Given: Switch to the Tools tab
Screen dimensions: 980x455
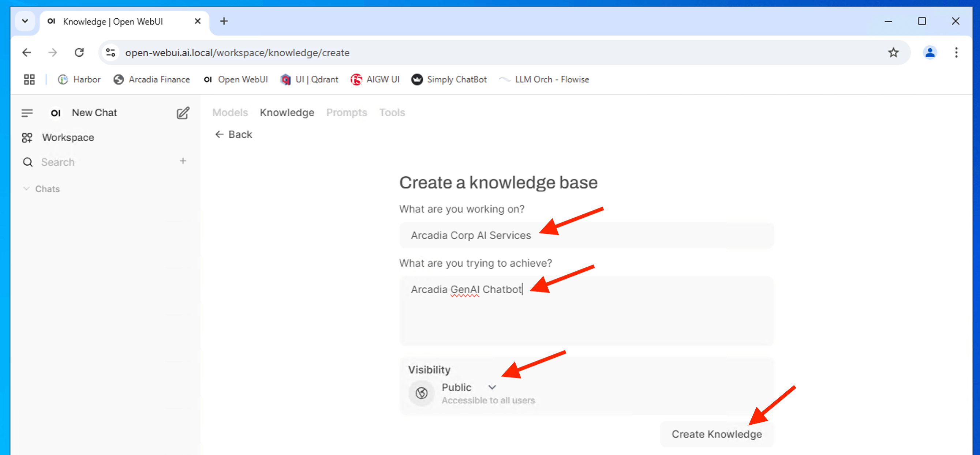Looking at the screenshot, I should [392, 113].
